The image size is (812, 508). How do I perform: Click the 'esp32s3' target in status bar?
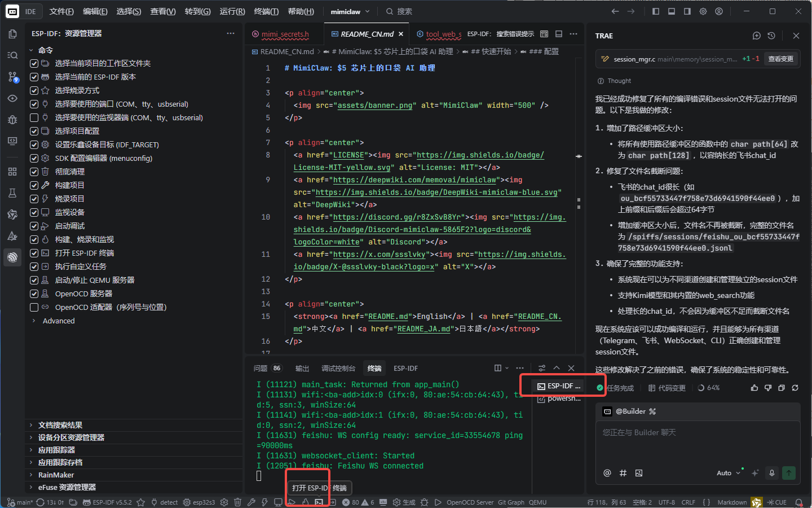click(199, 502)
